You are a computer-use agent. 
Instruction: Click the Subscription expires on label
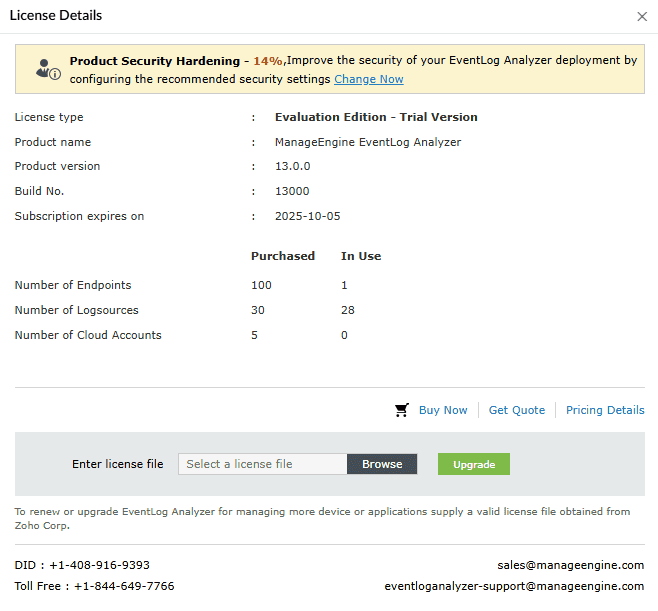tap(79, 216)
